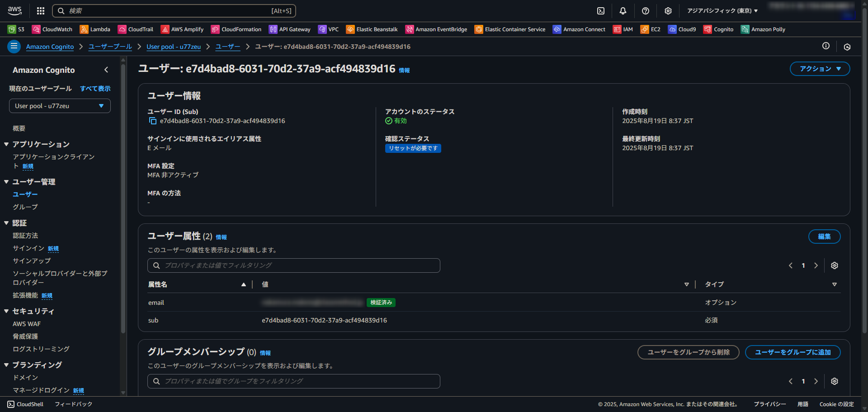868x412 pixels.
Task: Click すべて表示 link in sidebar
Action: point(95,89)
